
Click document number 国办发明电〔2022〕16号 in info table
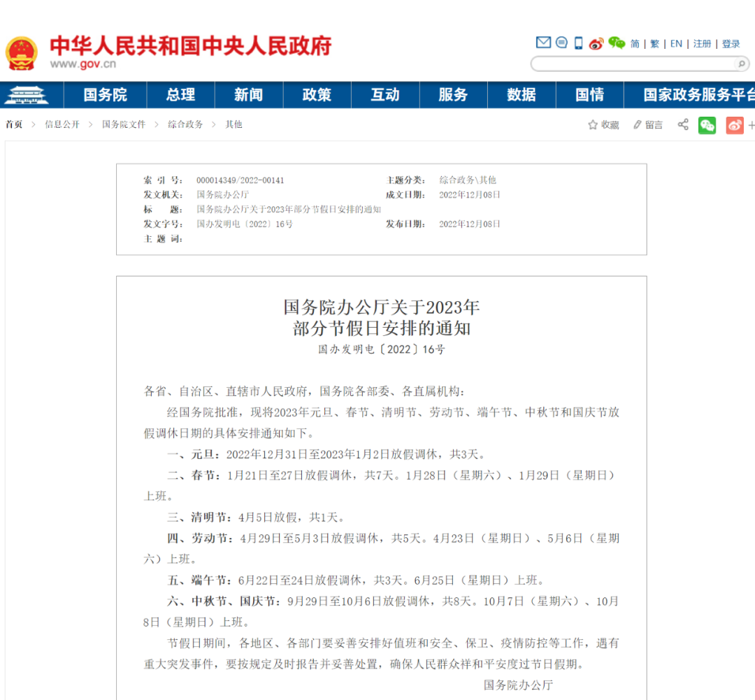[x=245, y=224]
